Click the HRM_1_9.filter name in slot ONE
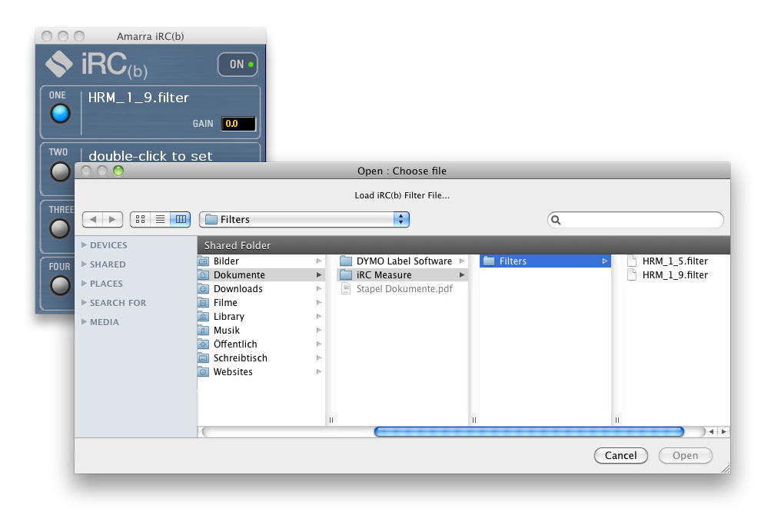Screen dimensions: 771x532 pyautogui.click(x=138, y=98)
